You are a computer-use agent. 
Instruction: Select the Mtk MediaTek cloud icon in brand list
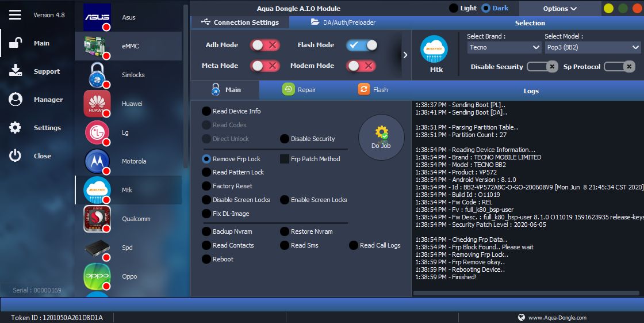97,189
